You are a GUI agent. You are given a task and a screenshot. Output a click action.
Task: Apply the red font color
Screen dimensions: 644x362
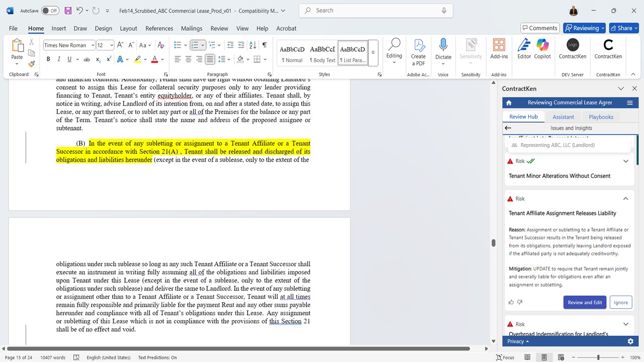tap(154, 59)
